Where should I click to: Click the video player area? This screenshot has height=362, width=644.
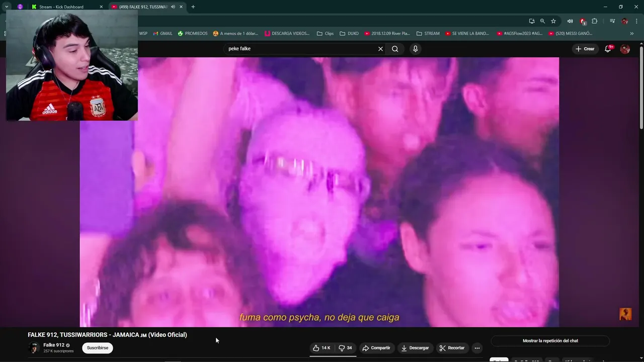[319, 192]
